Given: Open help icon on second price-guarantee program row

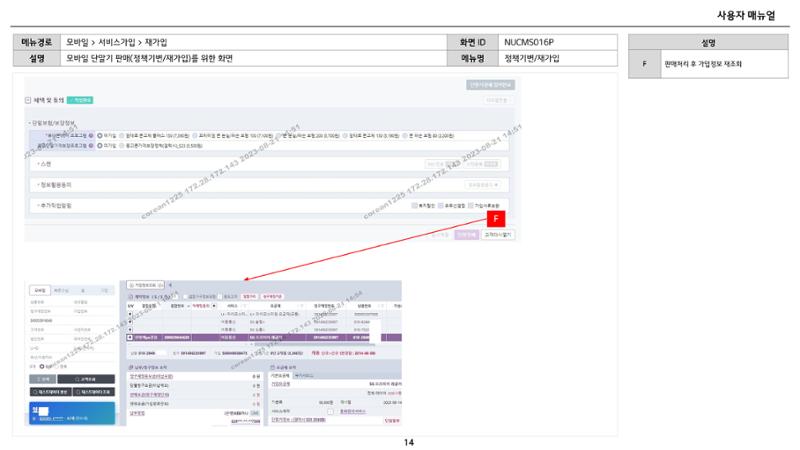Looking at the screenshot, I should coord(91,145).
